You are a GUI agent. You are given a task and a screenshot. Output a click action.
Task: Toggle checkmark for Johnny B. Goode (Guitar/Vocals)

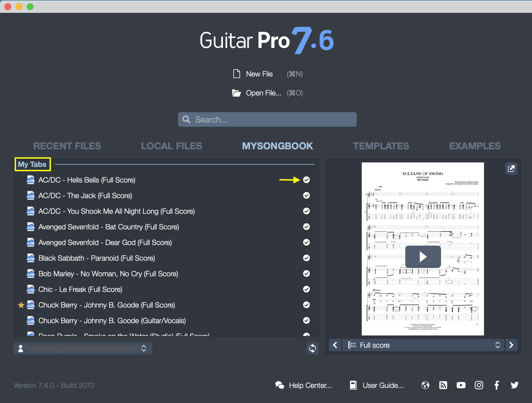point(306,320)
